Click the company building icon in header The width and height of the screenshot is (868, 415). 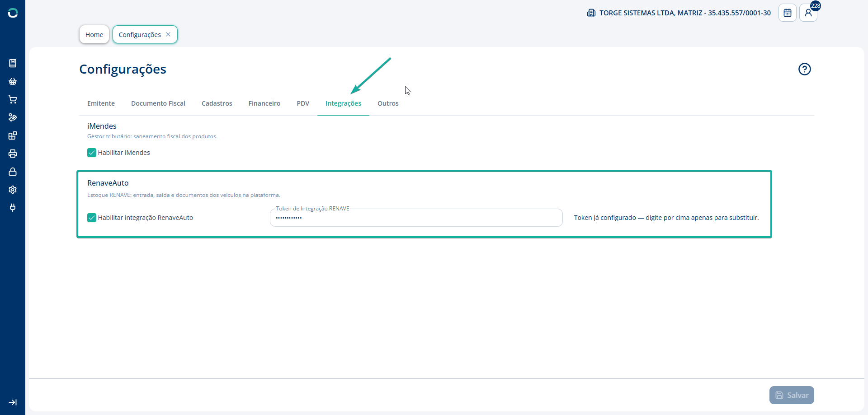point(591,13)
